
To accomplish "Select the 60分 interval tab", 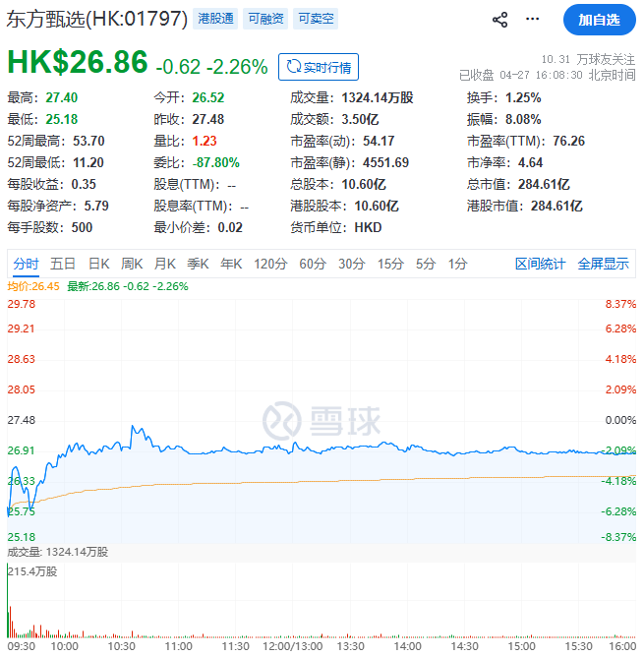I will (x=313, y=264).
